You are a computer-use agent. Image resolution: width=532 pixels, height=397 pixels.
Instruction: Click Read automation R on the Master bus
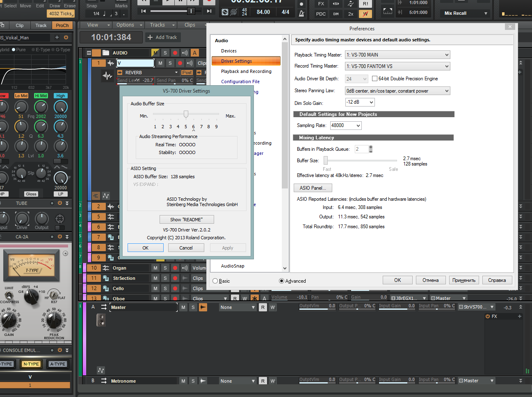(x=263, y=307)
